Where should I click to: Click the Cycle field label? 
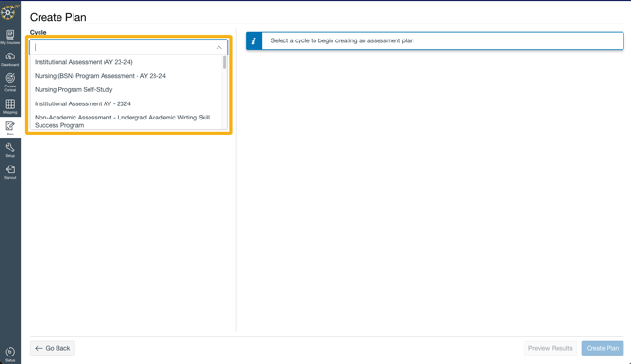(39, 32)
